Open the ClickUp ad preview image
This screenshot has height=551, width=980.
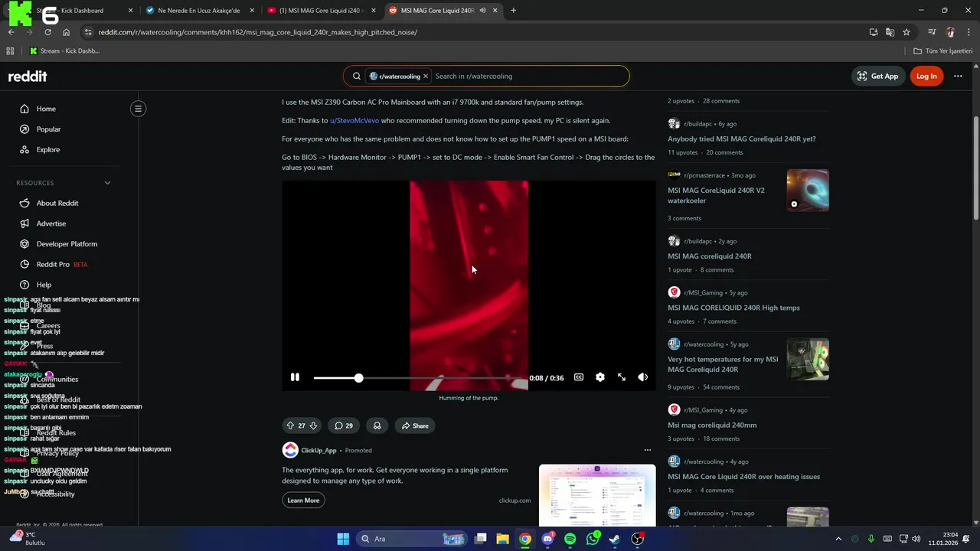click(x=597, y=495)
